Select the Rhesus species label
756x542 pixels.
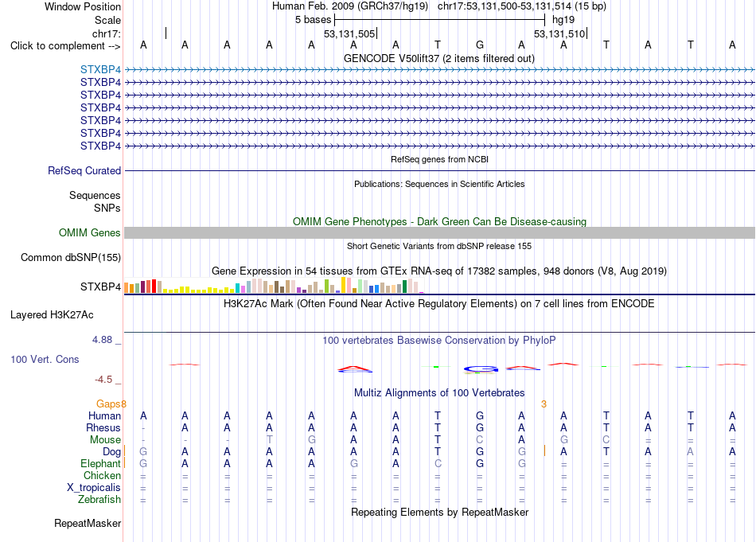[x=103, y=427]
